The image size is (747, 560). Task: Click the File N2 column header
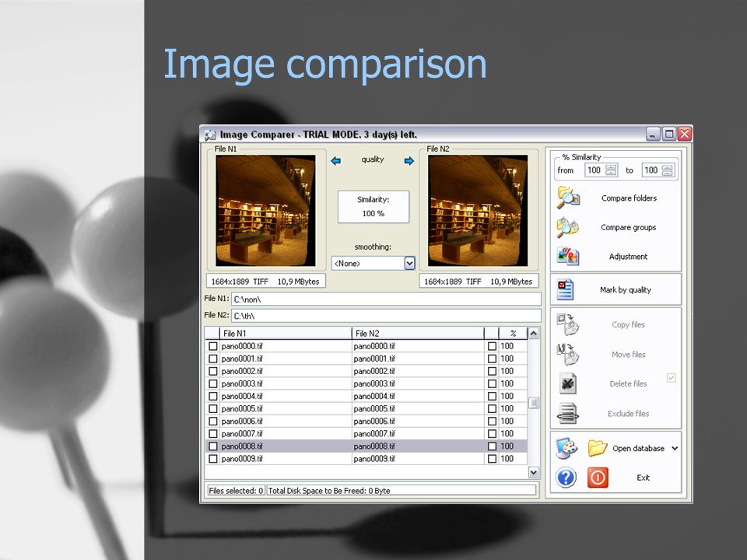click(417, 334)
